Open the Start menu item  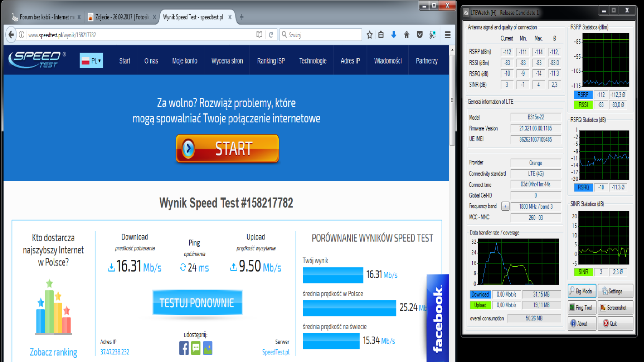[x=125, y=61]
